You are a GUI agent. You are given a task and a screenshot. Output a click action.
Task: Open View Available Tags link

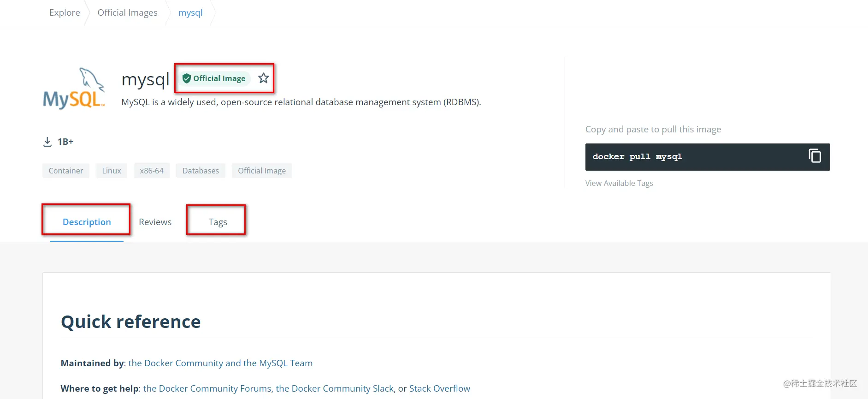(619, 183)
